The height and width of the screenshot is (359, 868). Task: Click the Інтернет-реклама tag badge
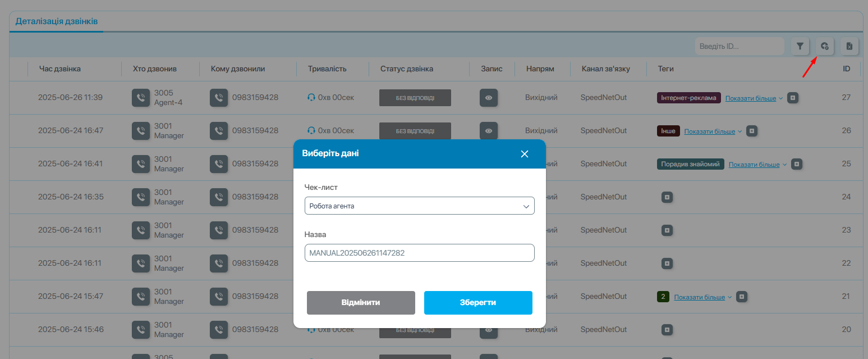(689, 98)
